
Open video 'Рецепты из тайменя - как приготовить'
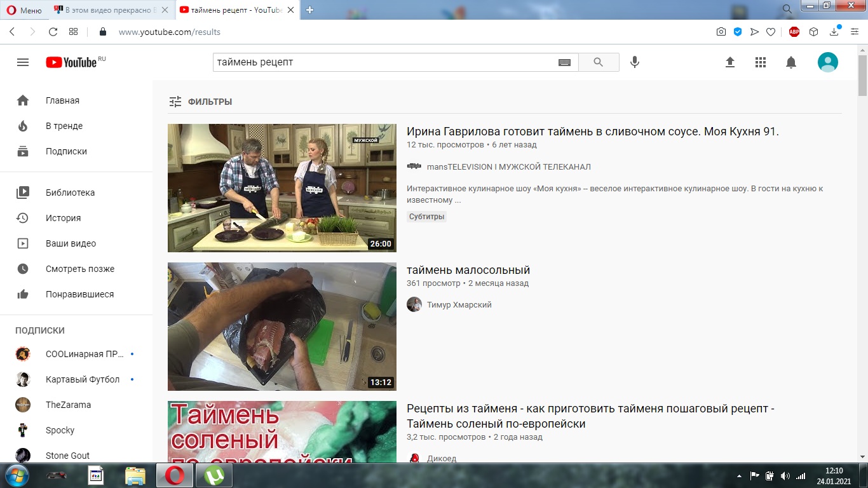[590, 416]
